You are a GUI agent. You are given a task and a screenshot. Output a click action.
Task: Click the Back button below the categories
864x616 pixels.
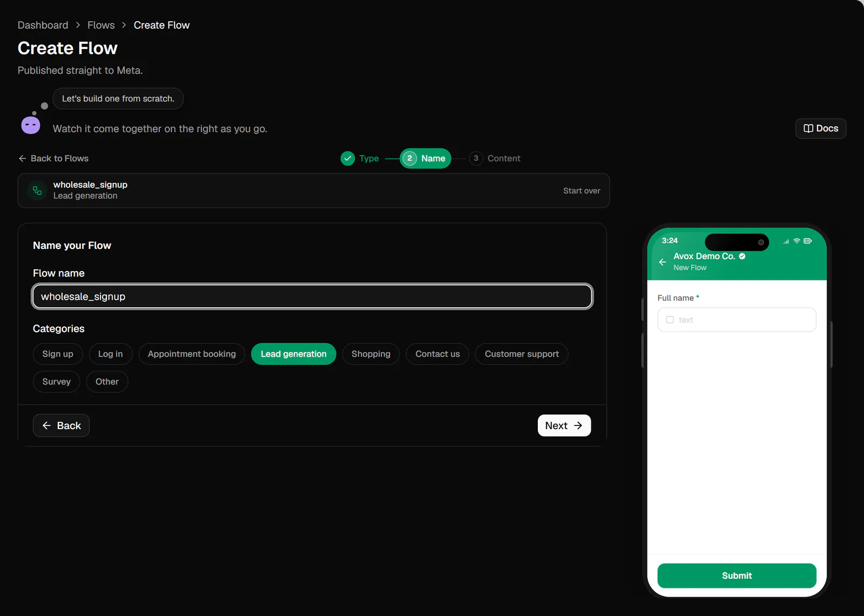coord(61,425)
